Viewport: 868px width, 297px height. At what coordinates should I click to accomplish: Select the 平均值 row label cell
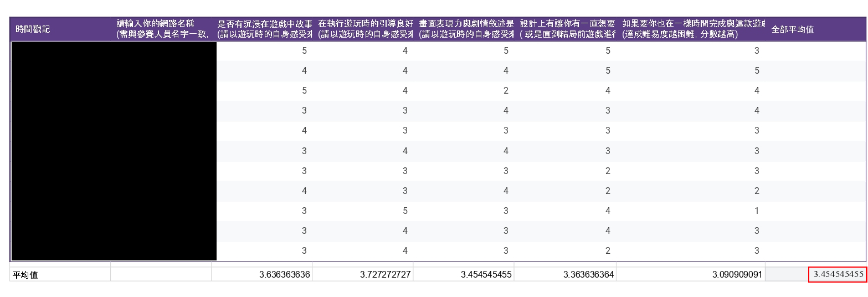pyautogui.click(x=60, y=274)
